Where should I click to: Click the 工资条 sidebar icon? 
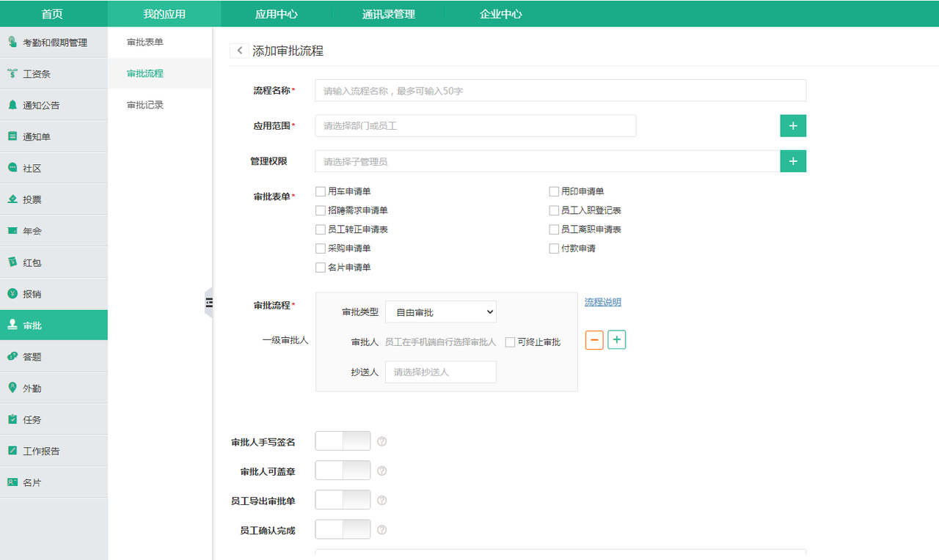[12, 73]
